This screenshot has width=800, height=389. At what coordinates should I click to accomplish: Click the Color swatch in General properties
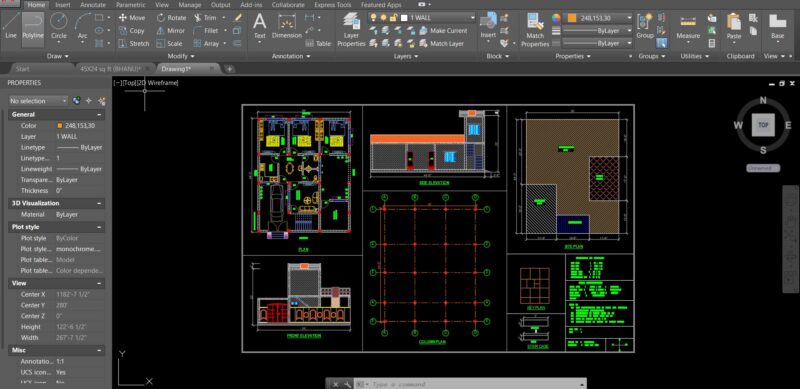click(60, 126)
